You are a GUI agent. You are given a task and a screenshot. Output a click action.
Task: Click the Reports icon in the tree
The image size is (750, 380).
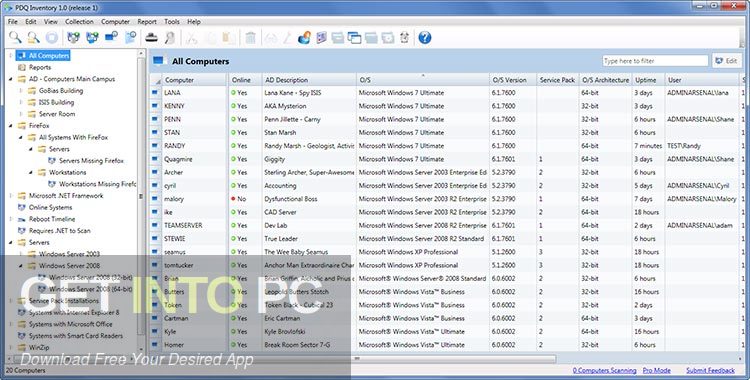click(x=22, y=67)
